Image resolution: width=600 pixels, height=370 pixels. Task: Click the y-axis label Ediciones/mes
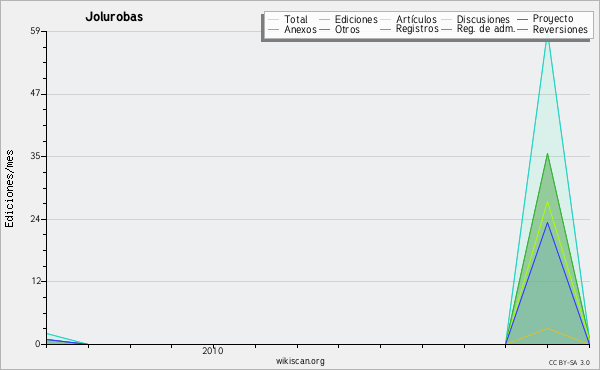coord(9,189)
